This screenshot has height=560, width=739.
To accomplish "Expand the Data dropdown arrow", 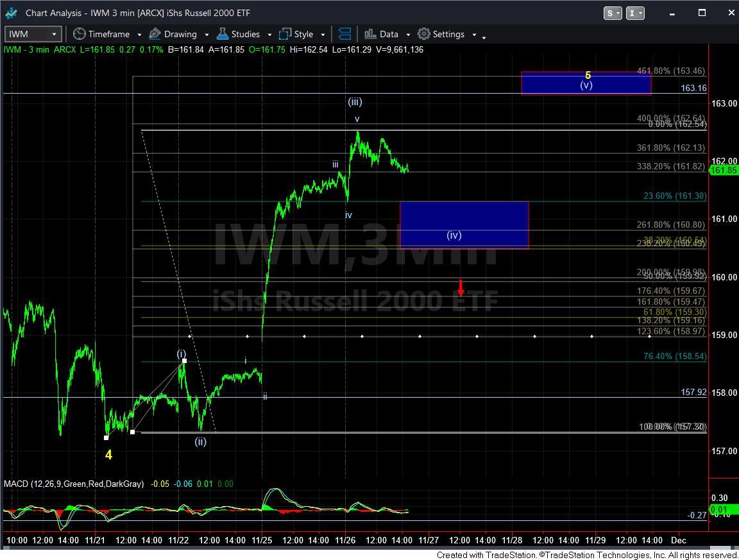I will tap(408, 35).
